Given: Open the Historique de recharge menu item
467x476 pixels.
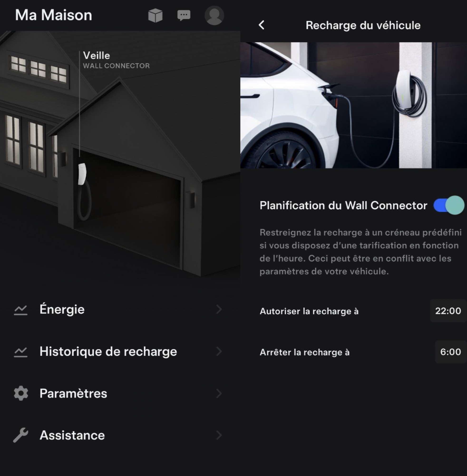Looking at the screenshot, I should [x=118, y=352].
